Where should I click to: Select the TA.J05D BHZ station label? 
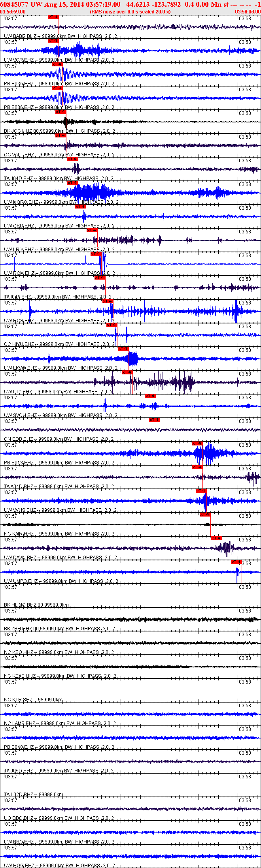[x=59, y=771]
